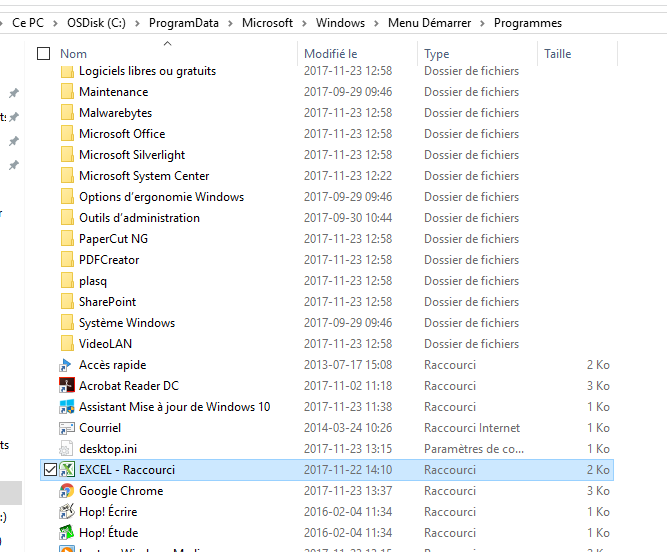Click the Microsoft Office folder icon

67,134
